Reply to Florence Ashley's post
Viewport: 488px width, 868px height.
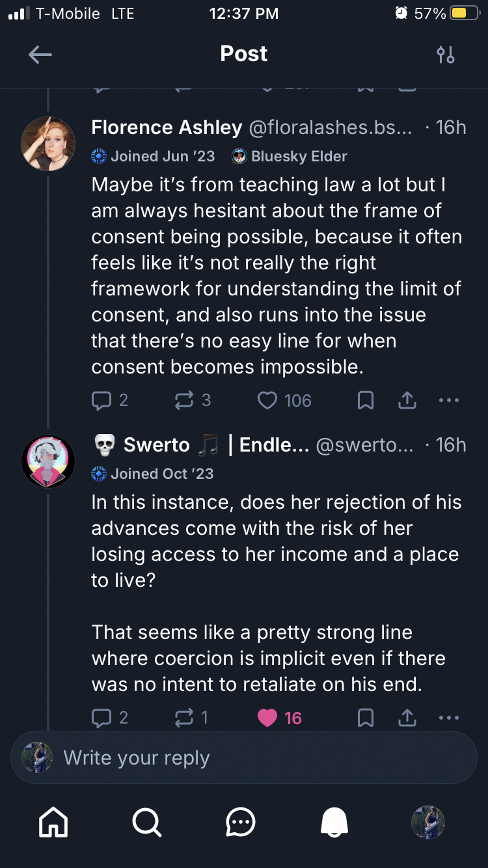(x=102, y=400)
